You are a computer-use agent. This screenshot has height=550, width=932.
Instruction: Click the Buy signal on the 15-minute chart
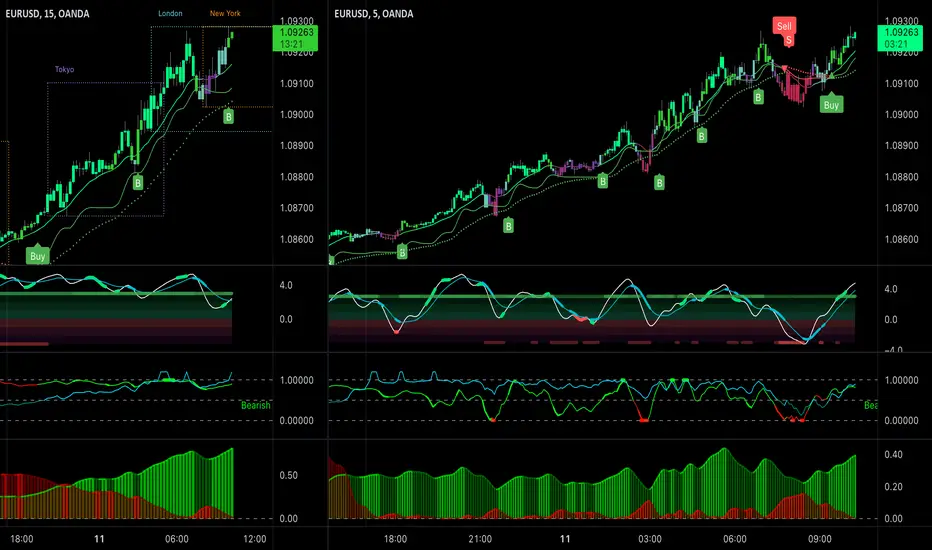click(38, 256)
